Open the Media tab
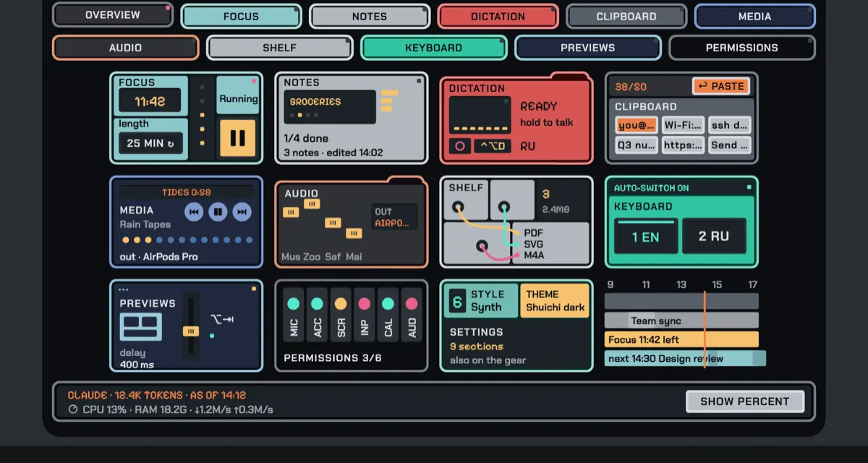868x463 pixels. click(x=754, y=17)
